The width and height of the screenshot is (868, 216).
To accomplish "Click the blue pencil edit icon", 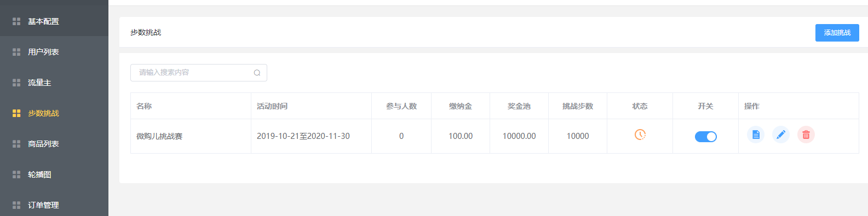I will click(x=781, y=135).
